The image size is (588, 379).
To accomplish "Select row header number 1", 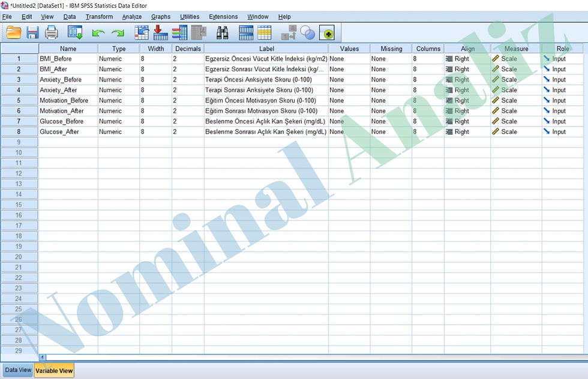I will pyautogui.click(x=19, y=59).
